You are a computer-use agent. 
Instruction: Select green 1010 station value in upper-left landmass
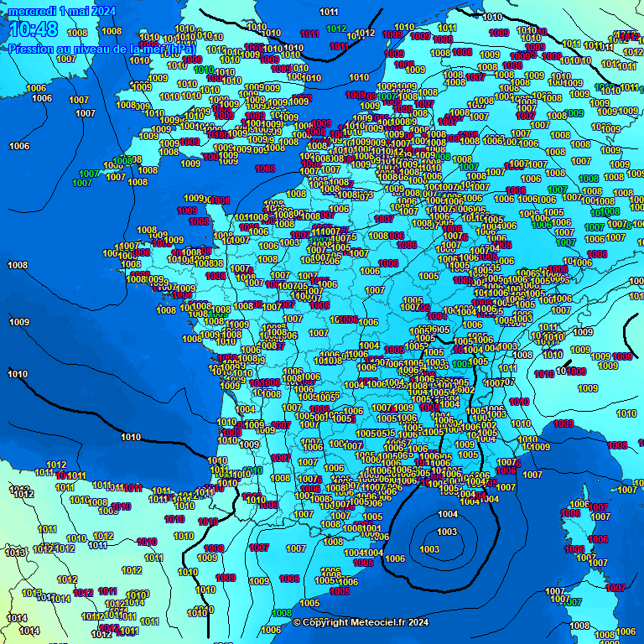(x=204, y=70)
